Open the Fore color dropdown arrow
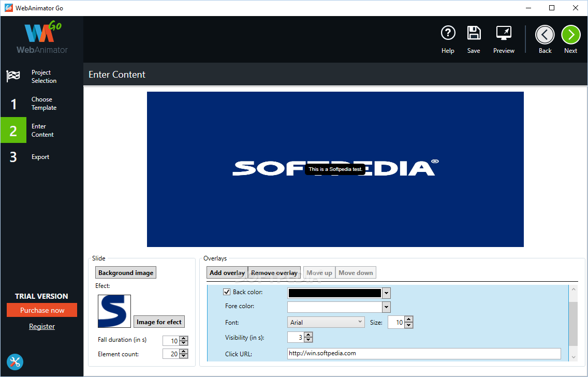Image resolution: width=588 pixels, height=377 pixels. [387, 307]
